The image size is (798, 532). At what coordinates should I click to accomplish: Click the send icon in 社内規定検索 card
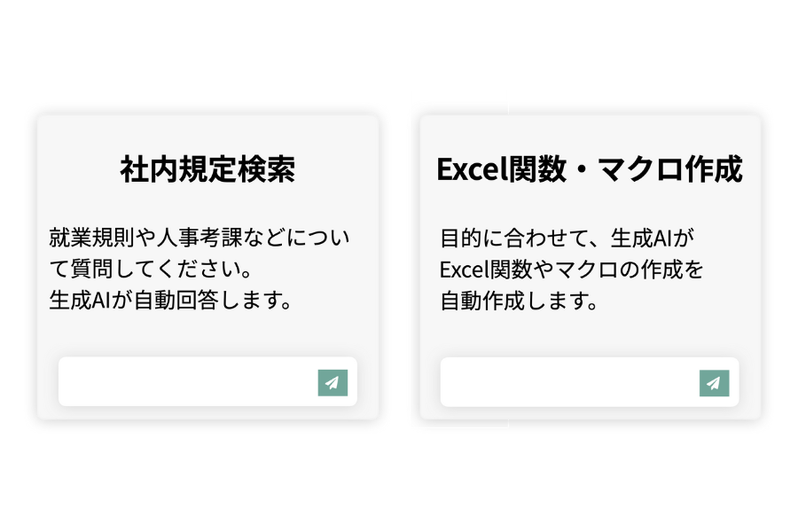[332, 383]
